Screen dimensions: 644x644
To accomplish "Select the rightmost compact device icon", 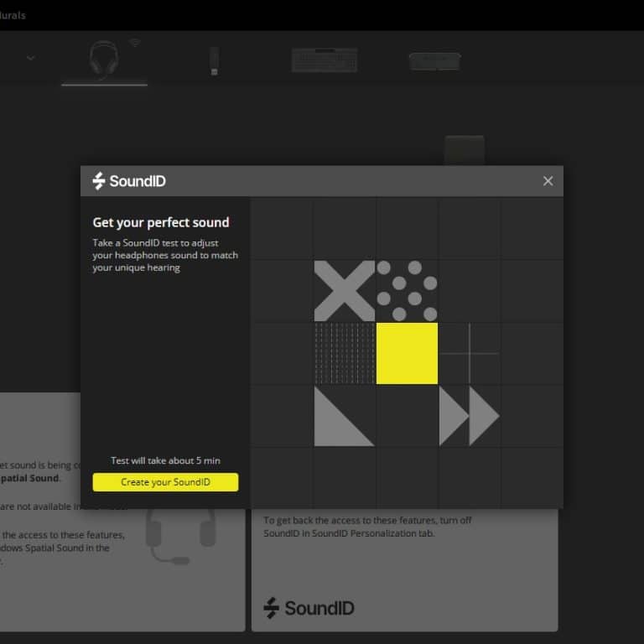I will click(x=434, y=60).
